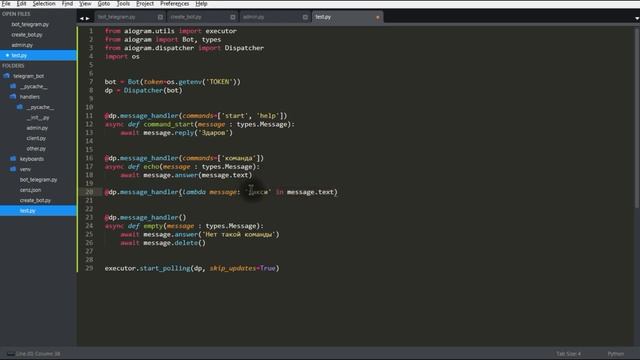Click the Line and Column status text
Image resolution: width=640 pixels, height=360 pixels.
[38, 353]
